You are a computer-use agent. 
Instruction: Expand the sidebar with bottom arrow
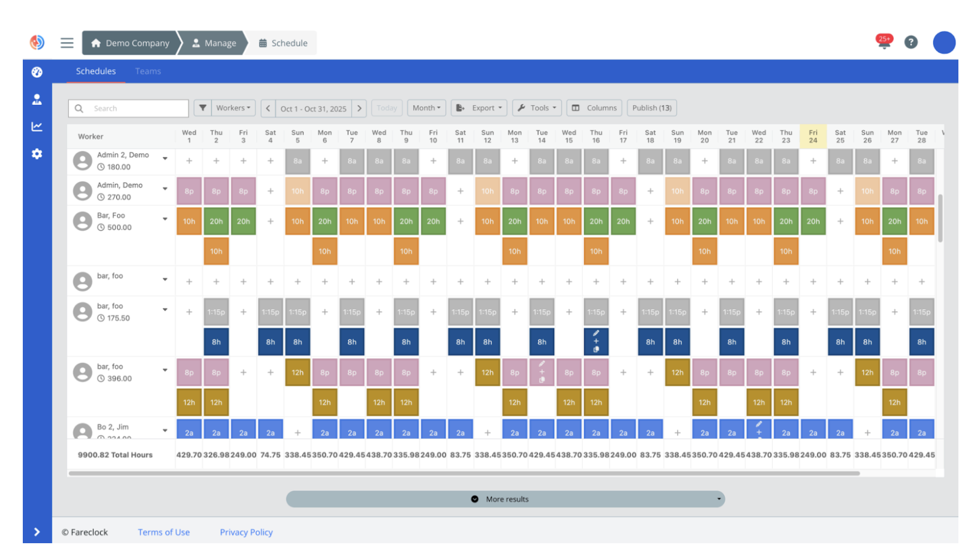(37, 532)
